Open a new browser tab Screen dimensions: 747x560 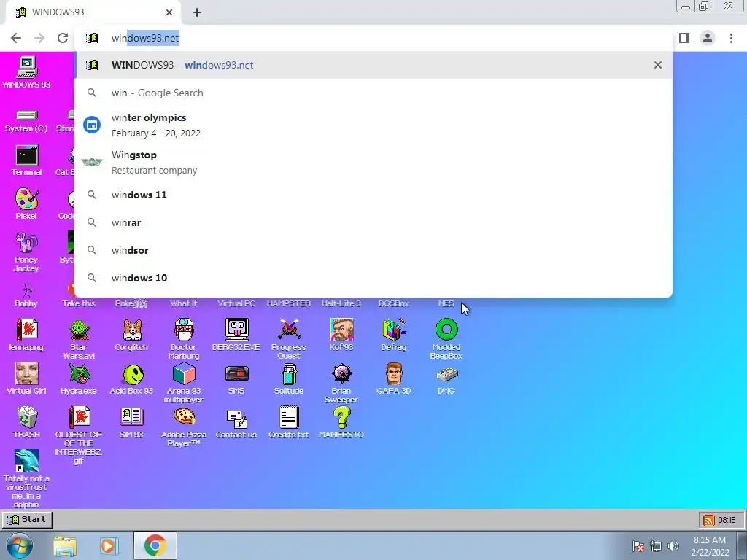[197, 12]
